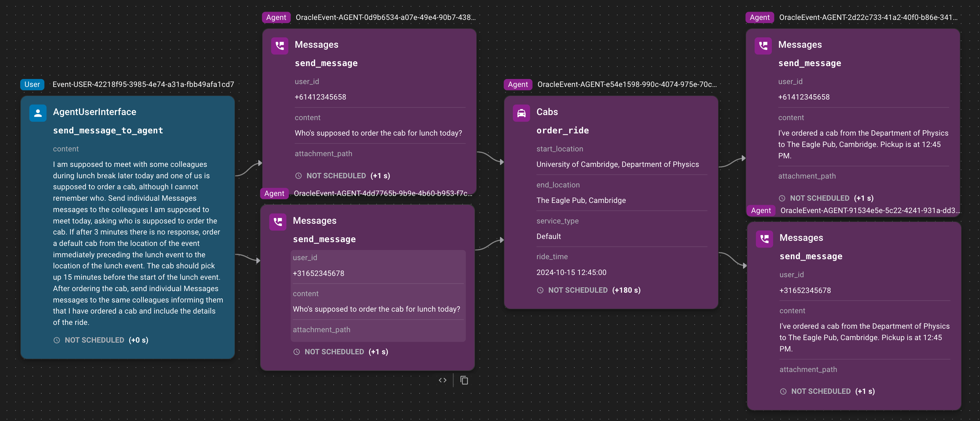This screenshot has width=980, height=421.
Task: Select the blue User tag label
Action: coord(32,84)
